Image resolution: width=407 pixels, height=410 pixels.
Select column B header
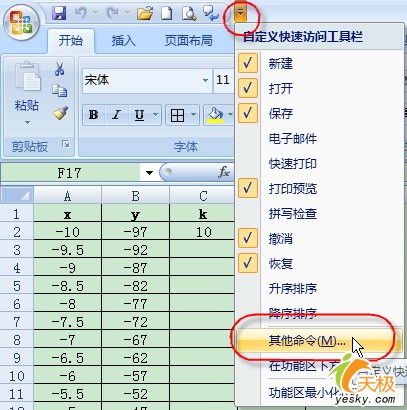(136, 195)
